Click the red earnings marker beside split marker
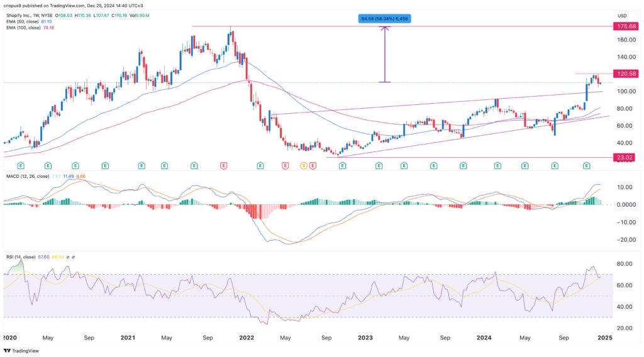The width and height of the screenshot is (644, 357). 285,166
